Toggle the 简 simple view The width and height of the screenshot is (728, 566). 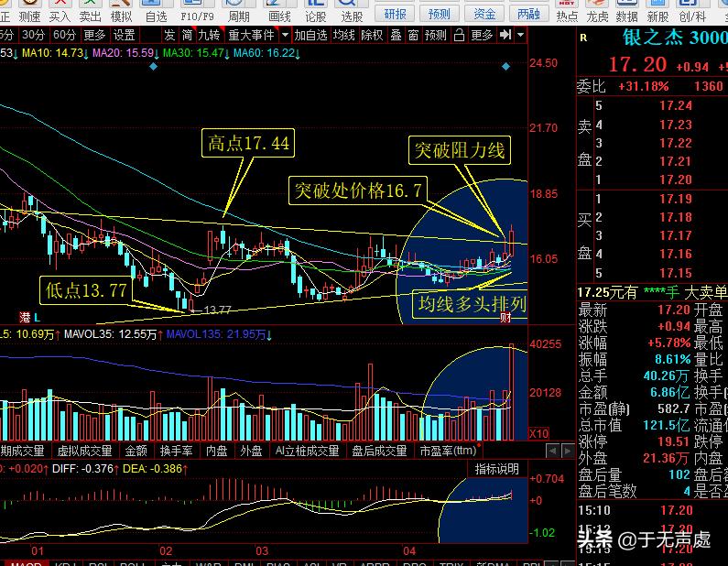(187, 35)
